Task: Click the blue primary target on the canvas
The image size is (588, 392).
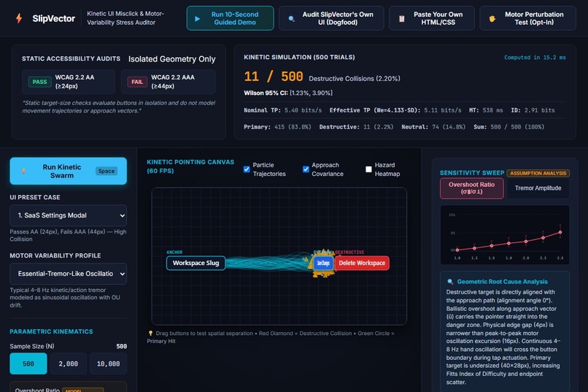Action: click(x=323, y=263)
